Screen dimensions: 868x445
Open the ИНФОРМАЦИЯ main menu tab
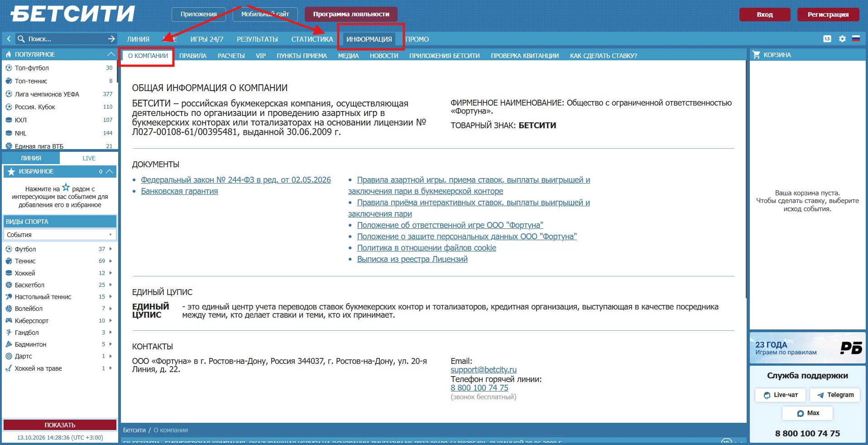[x=369, y=39]
